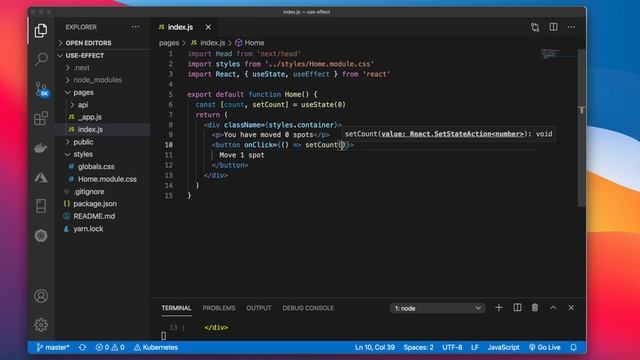Screen dimensions: 640x360
Task: Switch to the Debug Console tab
Action: click(308, 308)
